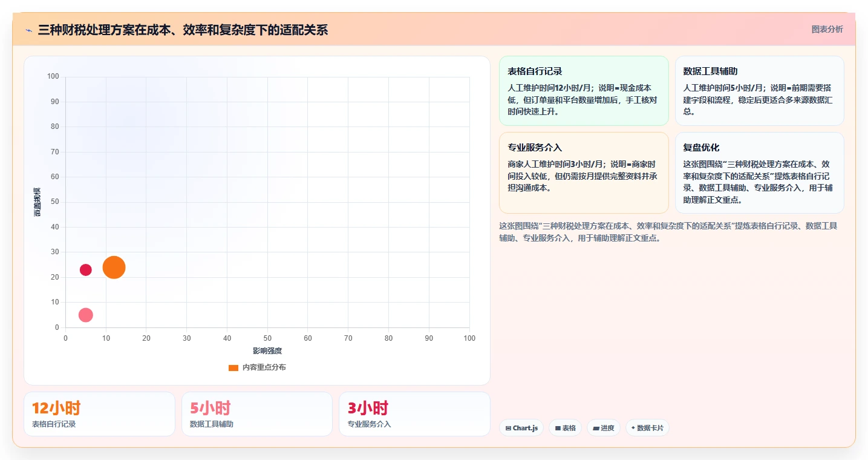Click the 专业服务介入 label under 3小时

(x=369, y=424)
